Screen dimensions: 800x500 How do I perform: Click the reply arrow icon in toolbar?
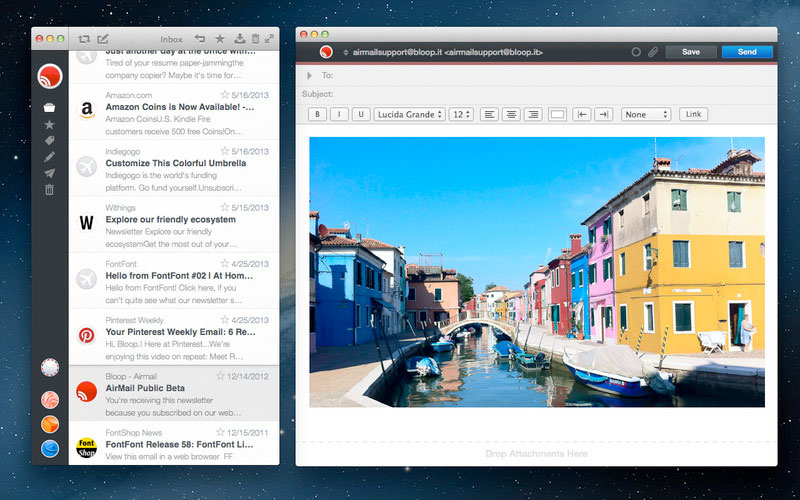[x=200, y=39]
